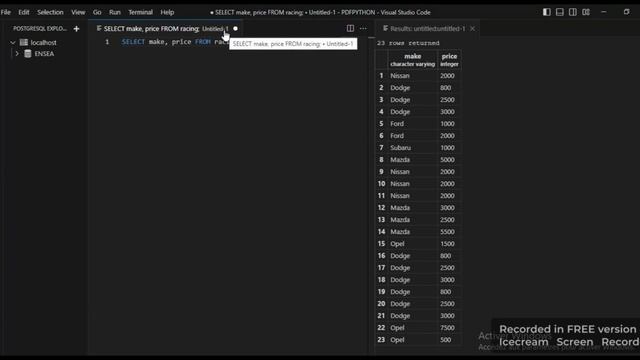
Task: Open the Selection menu
Action: coord(50,12)
